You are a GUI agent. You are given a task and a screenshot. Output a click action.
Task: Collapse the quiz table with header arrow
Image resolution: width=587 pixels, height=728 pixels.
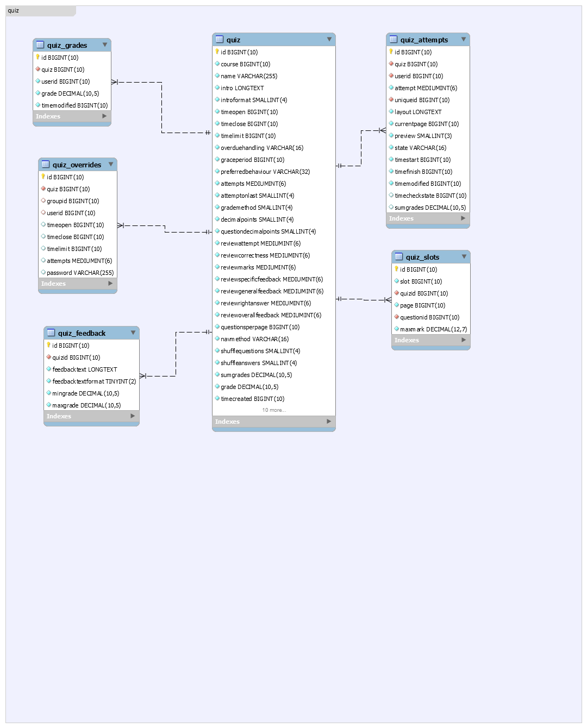[329, 40]
